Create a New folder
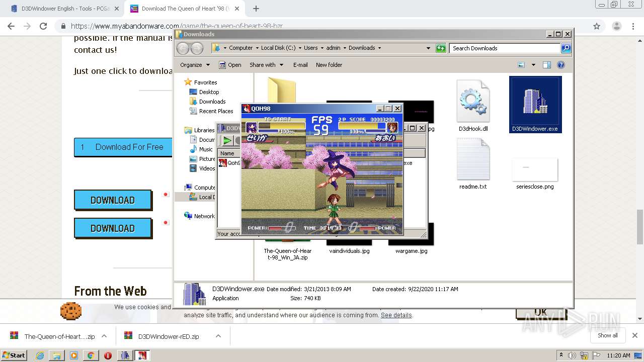 pyautogui.click(x=329, y=65)
